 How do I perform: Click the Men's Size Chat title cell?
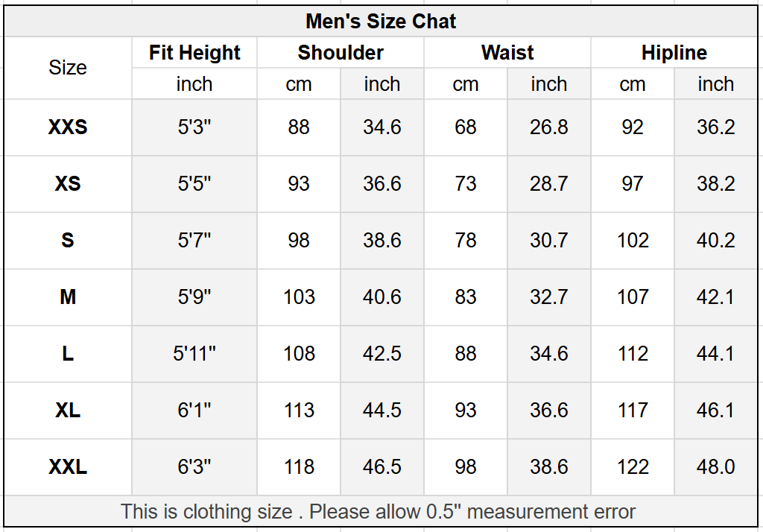click(x=381, y=22)
